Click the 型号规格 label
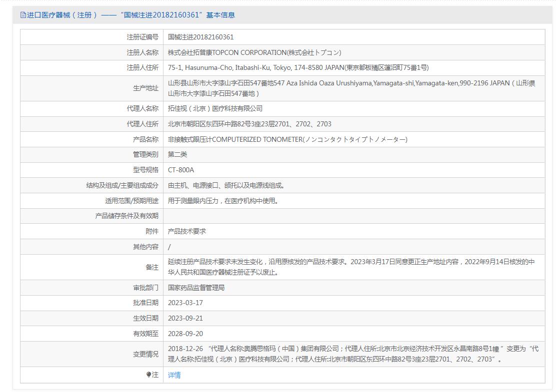This screenshot has height=392, width=556. [145, 170]
